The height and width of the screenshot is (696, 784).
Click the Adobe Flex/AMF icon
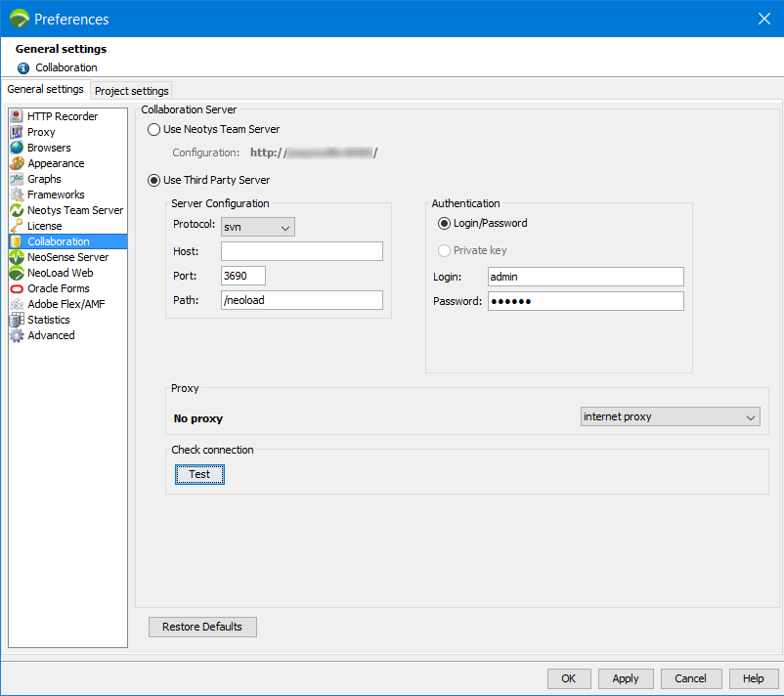17,304
